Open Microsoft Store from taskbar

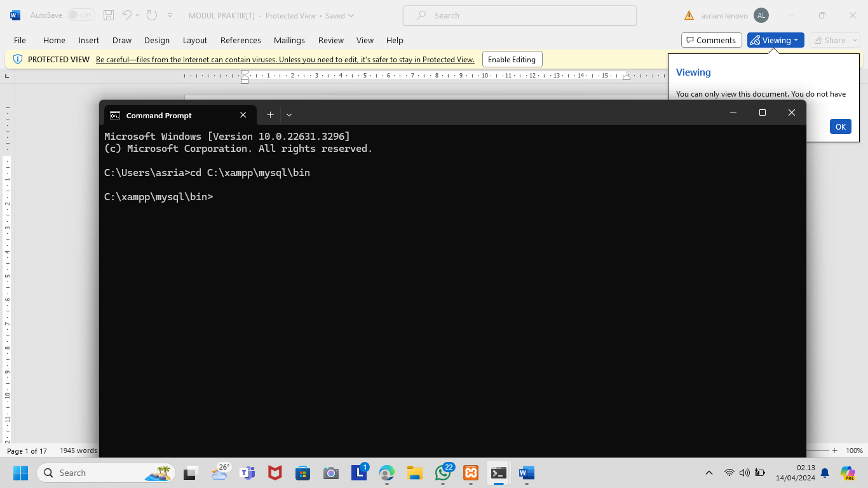coord(302,473)
